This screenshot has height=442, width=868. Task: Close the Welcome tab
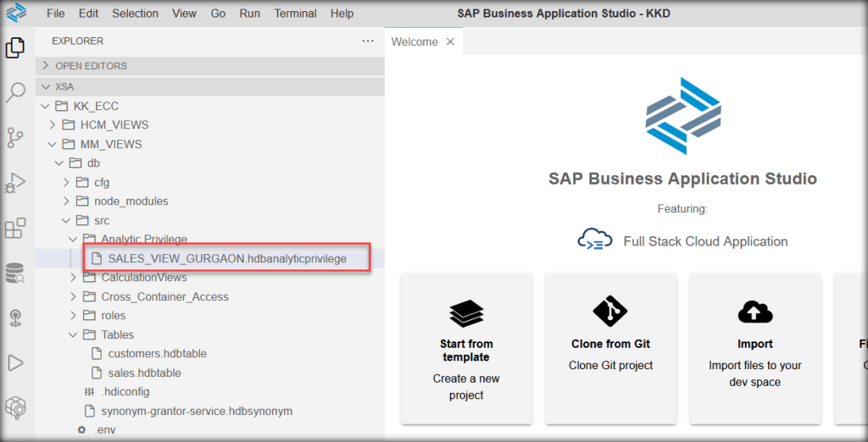pyautogui.click(x=450, y=41)
